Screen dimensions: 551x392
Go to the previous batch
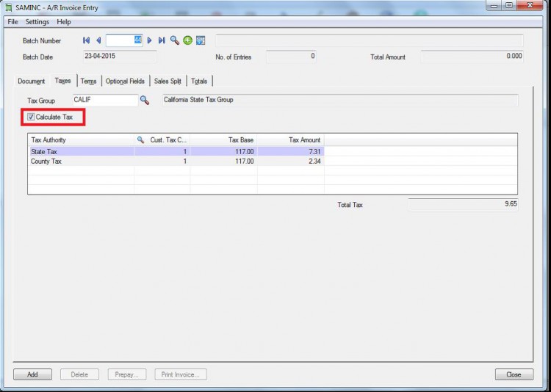(98, 40)
